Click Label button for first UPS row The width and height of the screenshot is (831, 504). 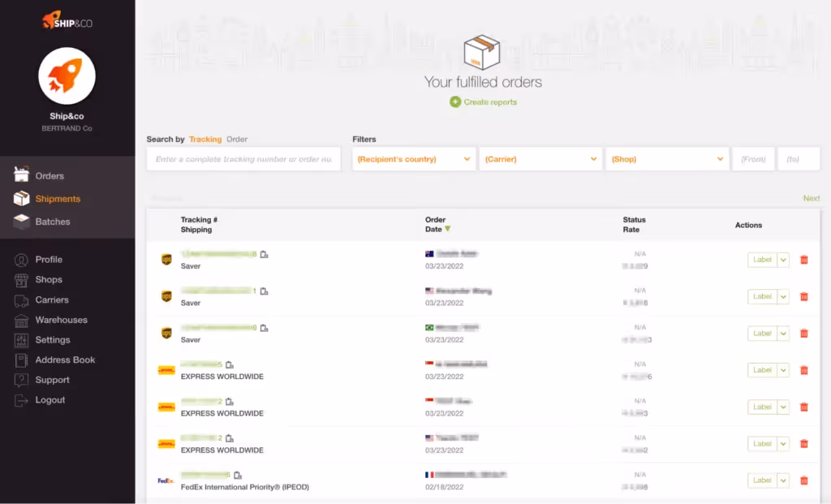762,260
